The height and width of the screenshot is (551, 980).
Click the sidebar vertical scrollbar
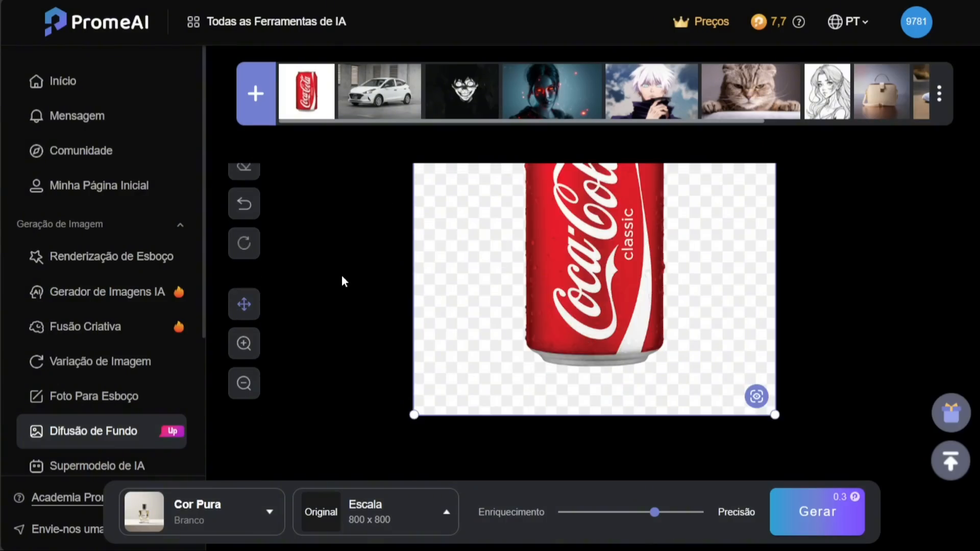[204, 192]
